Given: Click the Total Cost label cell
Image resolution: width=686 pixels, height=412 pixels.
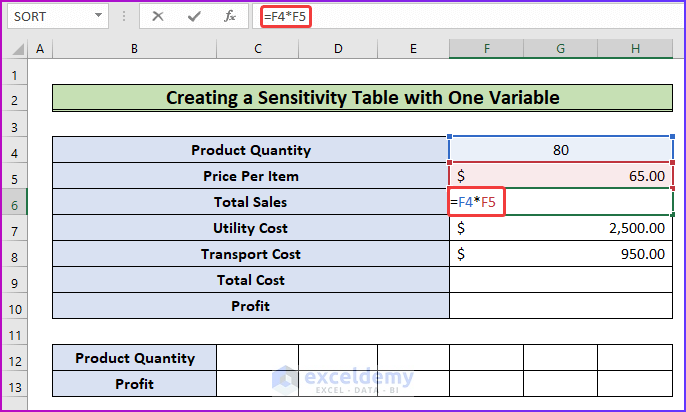Looking at the screenshot, I should (250, 280).
